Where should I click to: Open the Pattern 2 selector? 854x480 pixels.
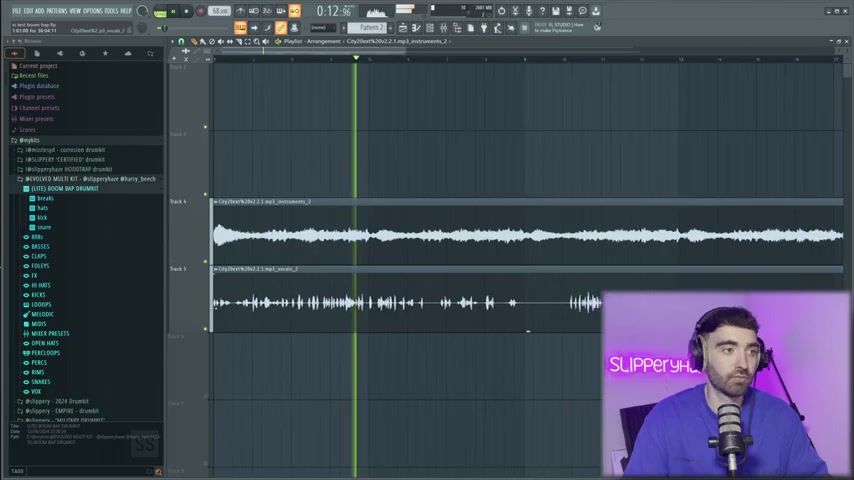pyautogui.click(x=366, y=28)
